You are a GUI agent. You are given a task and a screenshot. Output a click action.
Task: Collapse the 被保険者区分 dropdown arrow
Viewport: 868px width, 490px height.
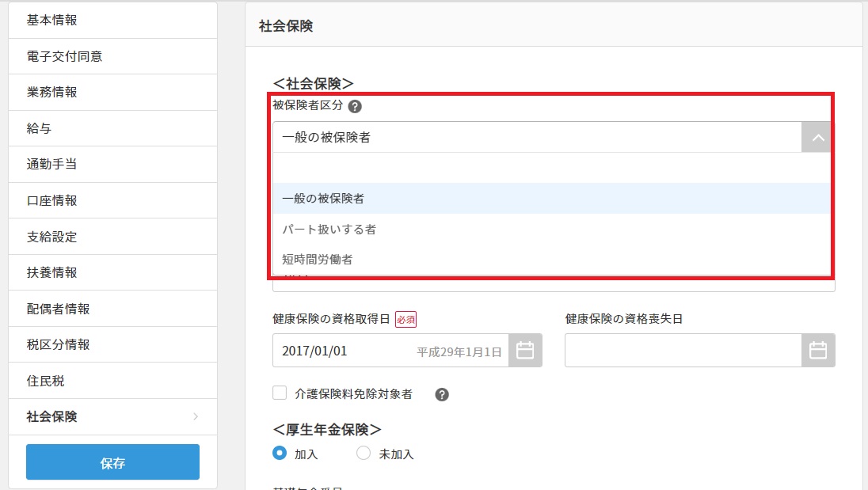click(x=817, y=136)
